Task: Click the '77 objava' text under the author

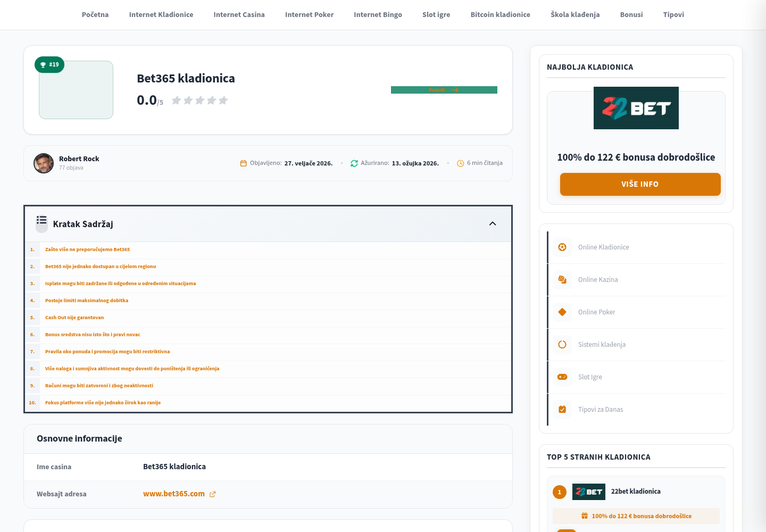Action: click(x=71, y=168)
